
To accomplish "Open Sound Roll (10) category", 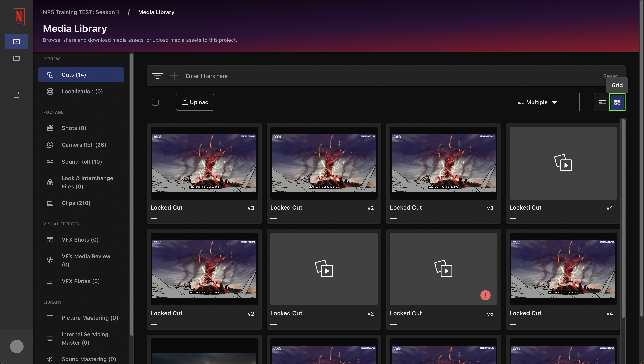I will point(81,162).
